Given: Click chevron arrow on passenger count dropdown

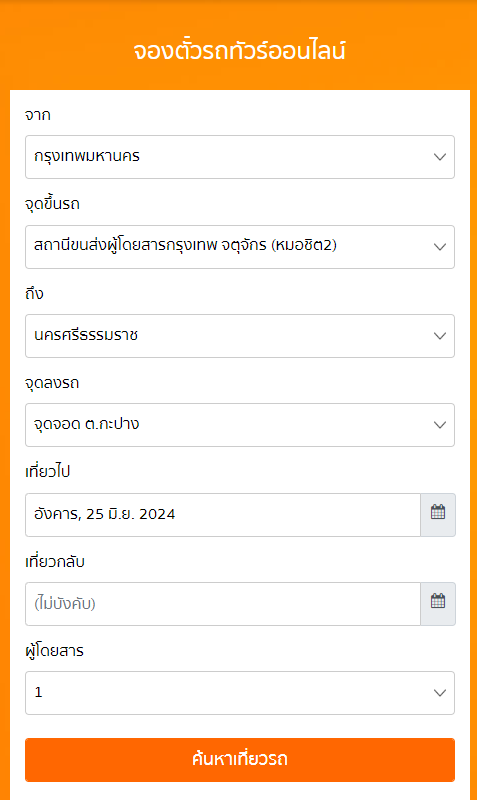Looking at the screenshot, I should (440, 693).
